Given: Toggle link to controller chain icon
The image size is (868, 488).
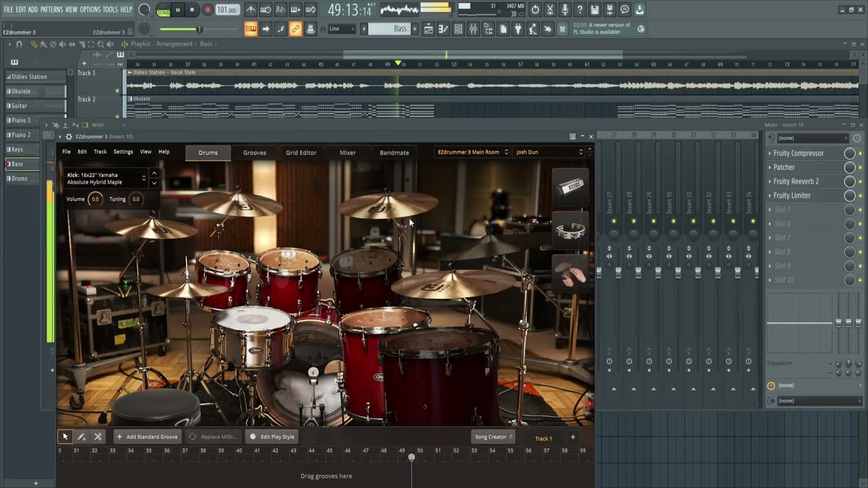Looking at the screenshot, I should pos(296,29).
